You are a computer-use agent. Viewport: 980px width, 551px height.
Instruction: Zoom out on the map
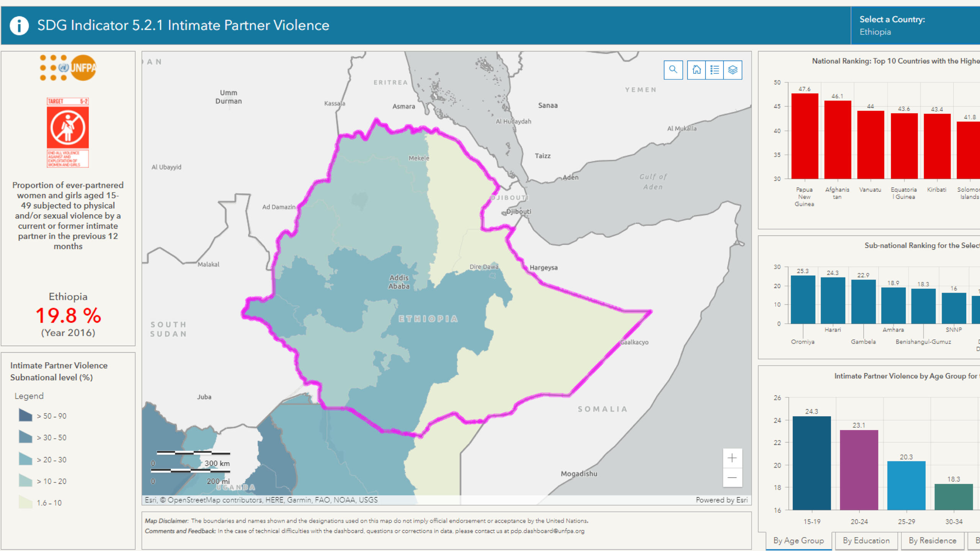point(732,478)
